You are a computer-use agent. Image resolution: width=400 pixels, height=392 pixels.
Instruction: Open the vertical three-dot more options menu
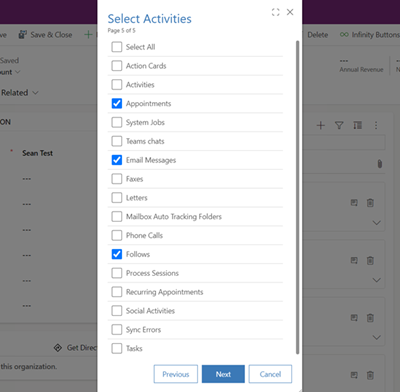point(376,125)
